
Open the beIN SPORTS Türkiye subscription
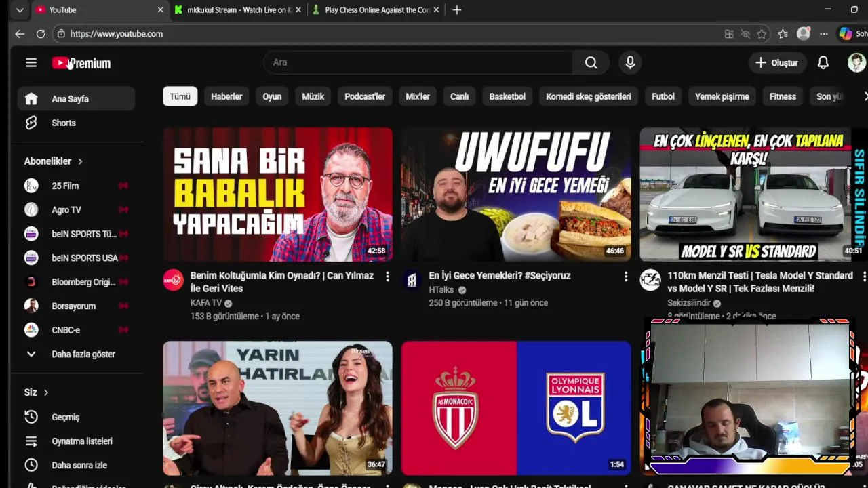tap(76, 234)
